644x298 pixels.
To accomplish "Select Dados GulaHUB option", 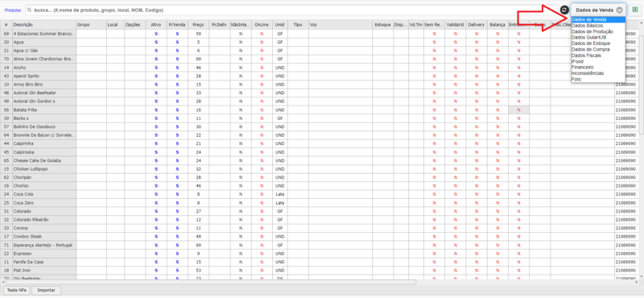I will pos(598,37).
